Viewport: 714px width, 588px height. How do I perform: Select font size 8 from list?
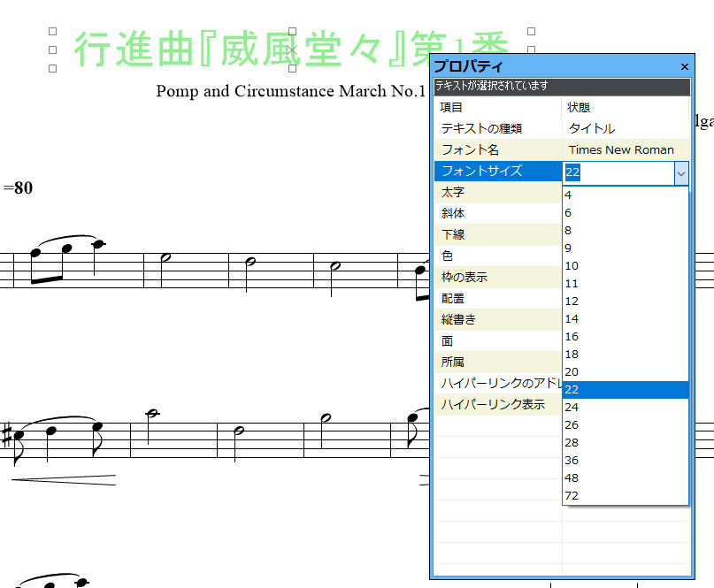coord(626,231)
